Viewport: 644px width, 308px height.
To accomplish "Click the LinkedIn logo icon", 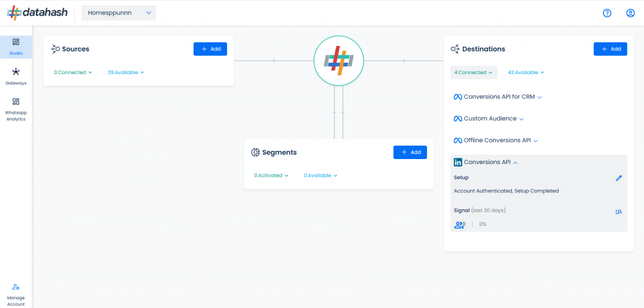I will [458, 162].
